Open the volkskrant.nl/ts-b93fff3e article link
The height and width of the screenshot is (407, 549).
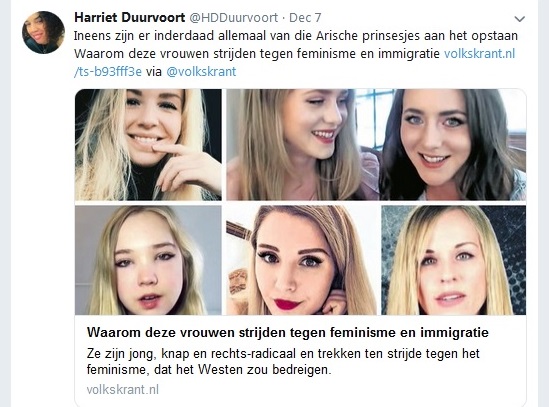[x=294, y=63]
